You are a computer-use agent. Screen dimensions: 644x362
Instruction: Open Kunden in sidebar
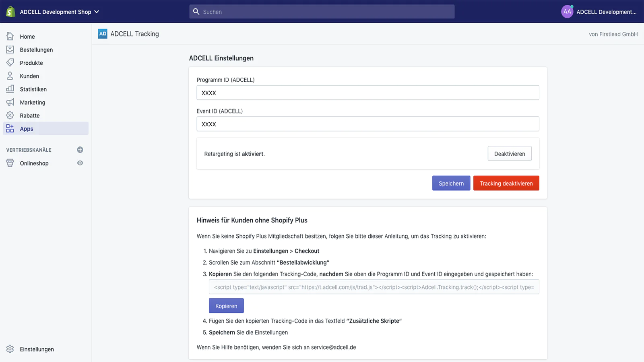click(x=29, y=76)
